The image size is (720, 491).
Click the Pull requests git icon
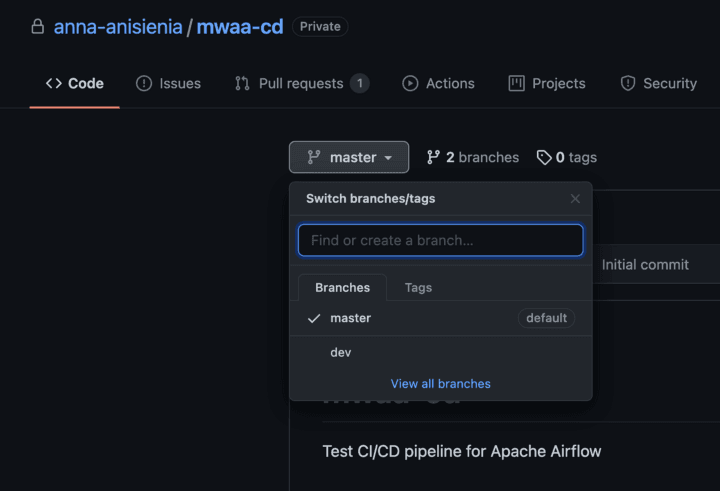242,84
